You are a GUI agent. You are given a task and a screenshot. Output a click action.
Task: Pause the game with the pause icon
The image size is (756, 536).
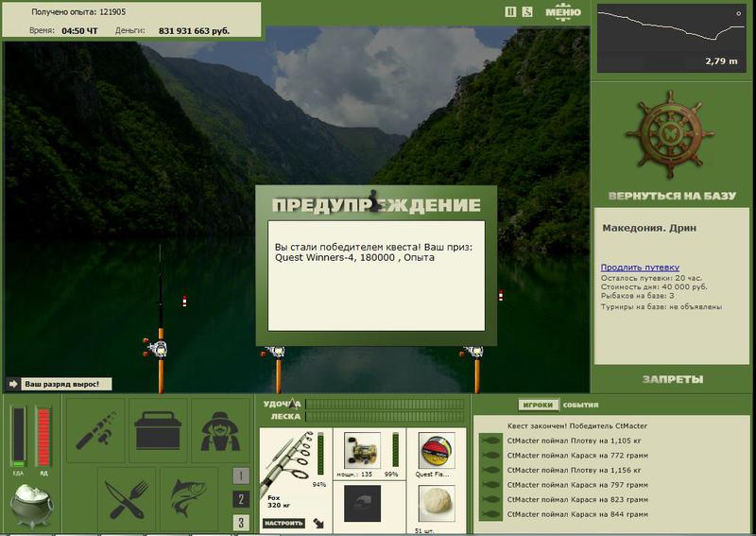click(x=510, y=11)
